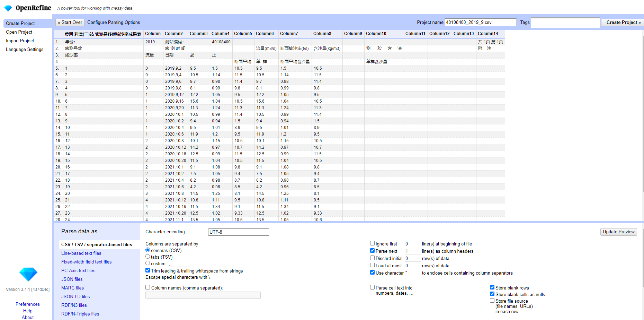Click cell '2020,10,12' in preview table
Screen dimensions: 644x320
pyautogui.click(x=176, y=147)
